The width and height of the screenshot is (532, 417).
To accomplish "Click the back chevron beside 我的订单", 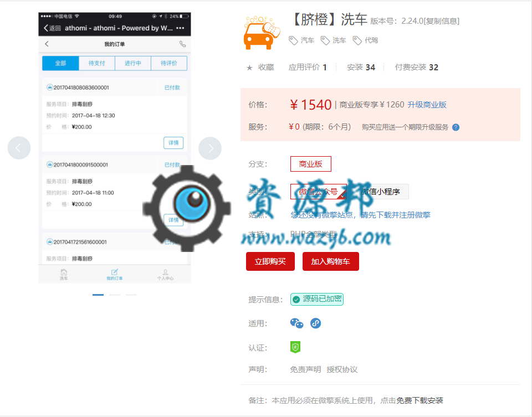I will (x=47, y=44).
